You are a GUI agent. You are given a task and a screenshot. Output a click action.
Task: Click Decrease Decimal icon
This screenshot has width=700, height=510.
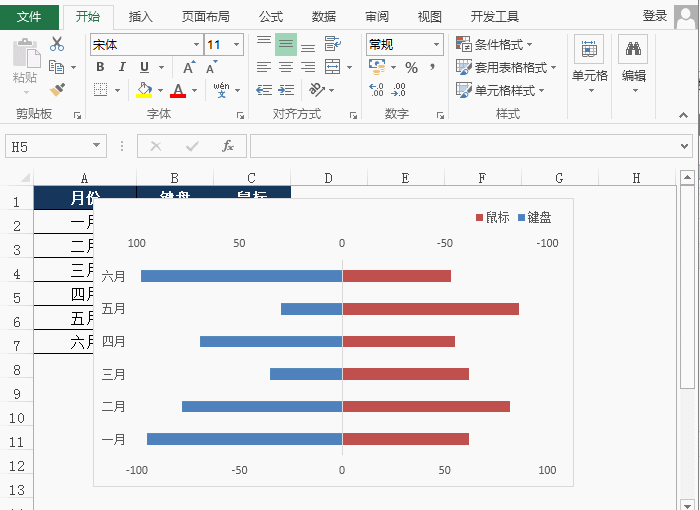pyautogui.click(x=398, y=90)
